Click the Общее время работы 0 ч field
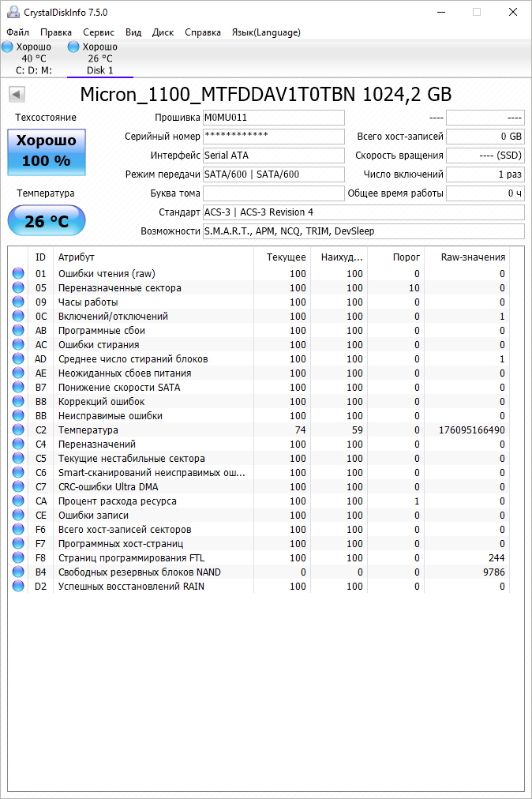This screenshot has height=799, width=532. pos(485,193)
